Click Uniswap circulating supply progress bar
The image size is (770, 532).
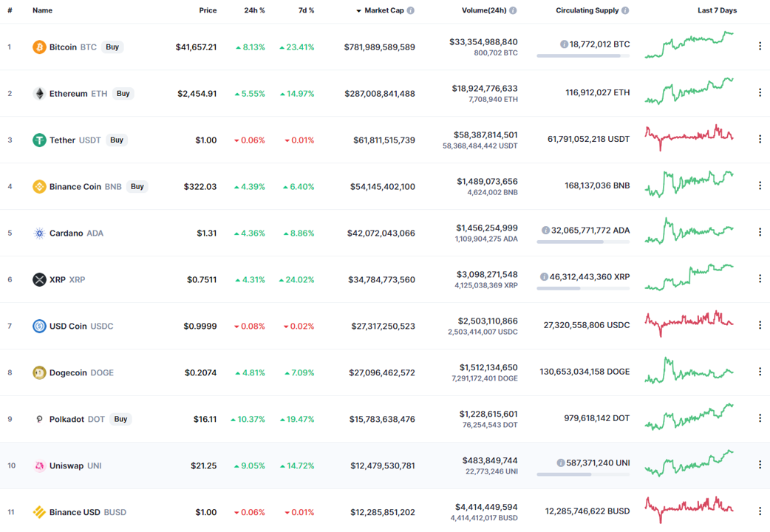[583, 474]
